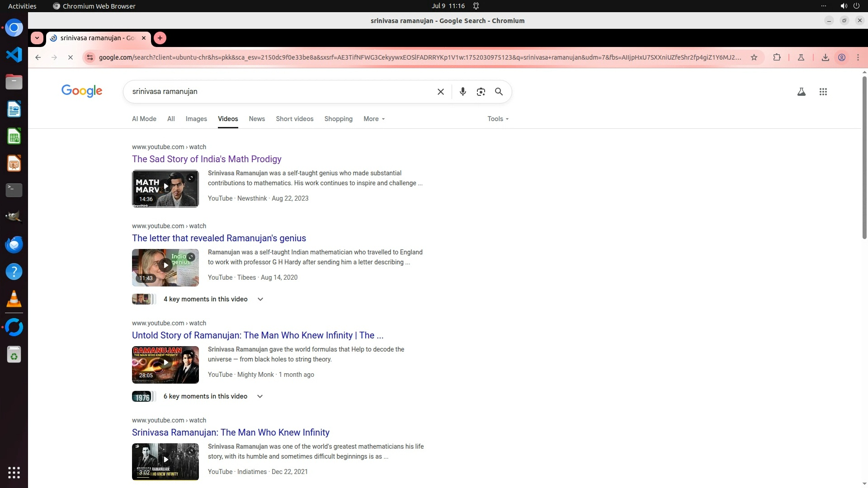Expand 4 key moments in this video
This screenshot has width=868, height=488.
[x=260, y=299]
